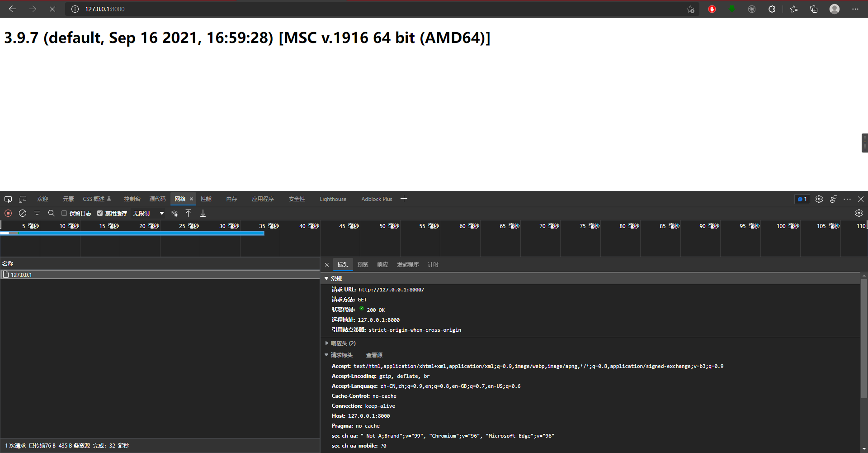This screenshot has width=868, height=453.
Task: Switch to the 元素 tab
Action: click(x=68, y=199)
